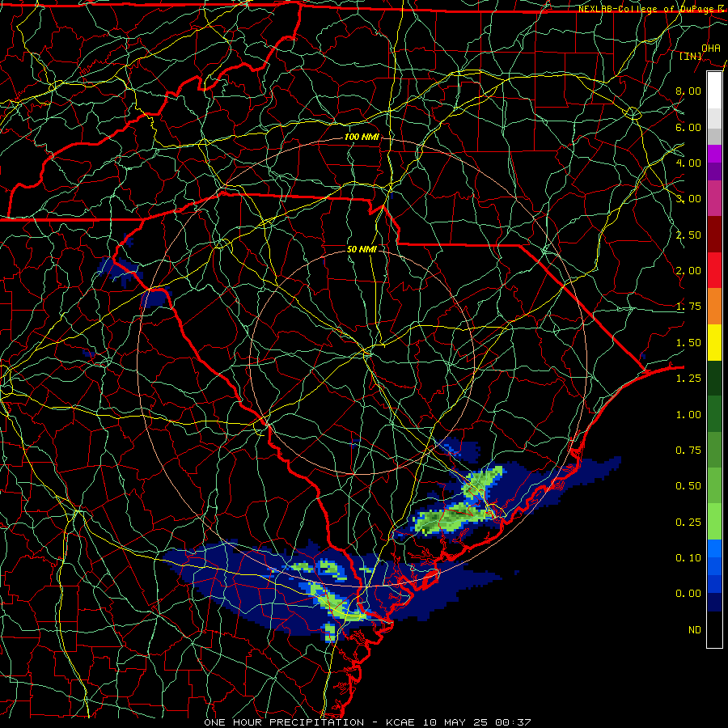The width and height of the screenshot is (728, 728).
Task: Click the bright red legend swatch beside 2.00
Action: click(714, 270)
